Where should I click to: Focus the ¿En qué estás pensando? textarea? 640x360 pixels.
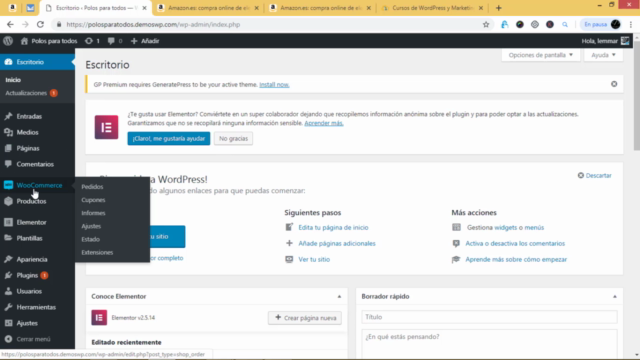[489, 344]
